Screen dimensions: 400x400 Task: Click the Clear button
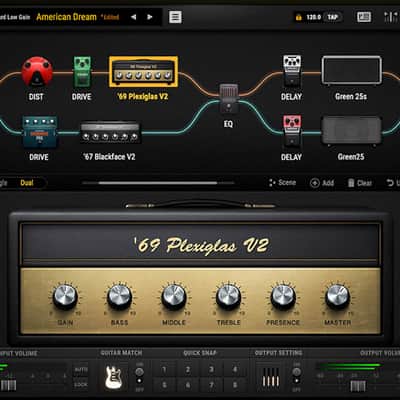360,183
